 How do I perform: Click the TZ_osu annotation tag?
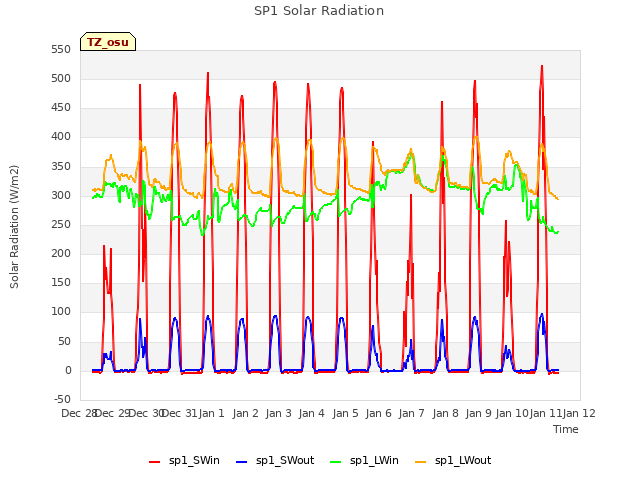point(108,42)
